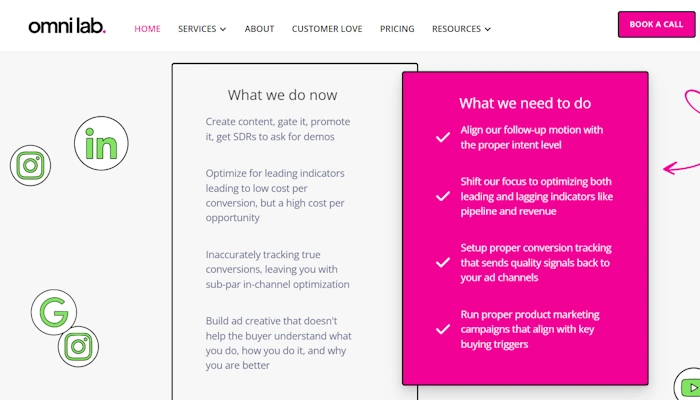This screenshot has width=700, height=400.
Task: Open the About page link
Action: tap(259, 29)
